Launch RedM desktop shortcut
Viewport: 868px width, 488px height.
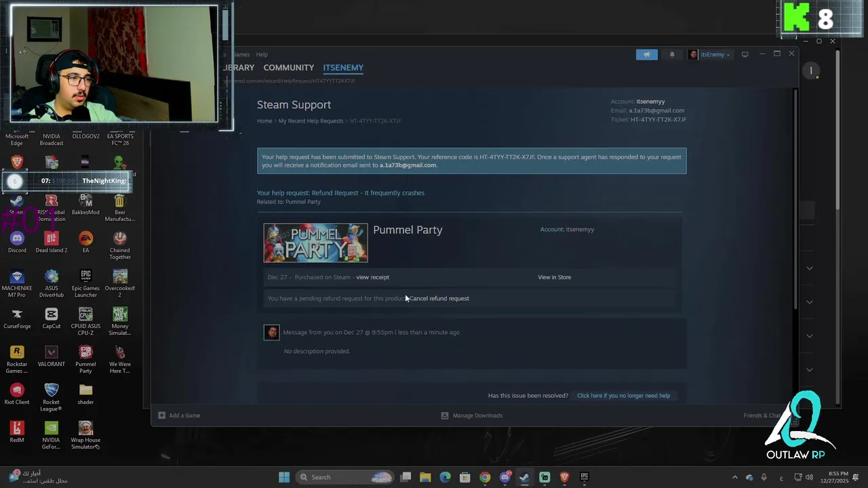pyautogui.click(x=17, y=432)
